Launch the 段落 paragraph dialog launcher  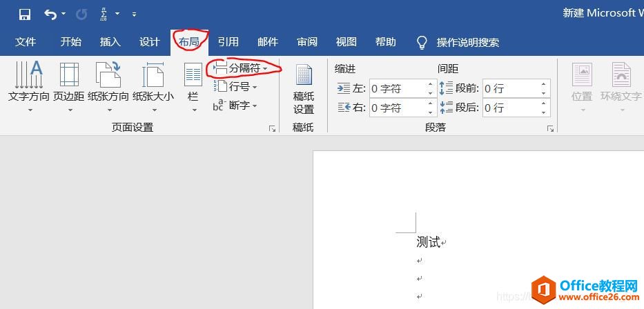coord(550,128)
